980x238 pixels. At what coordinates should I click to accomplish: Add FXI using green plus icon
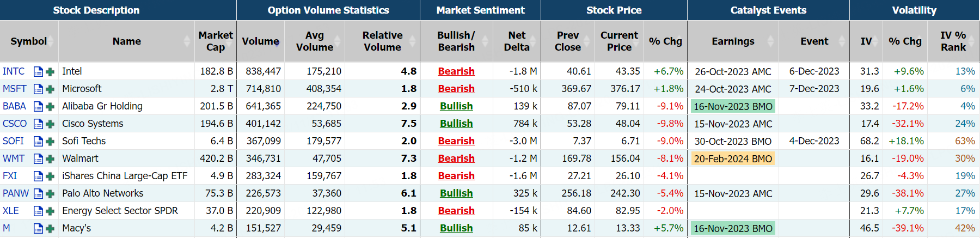pyautogui.click(x=50, y=176)
